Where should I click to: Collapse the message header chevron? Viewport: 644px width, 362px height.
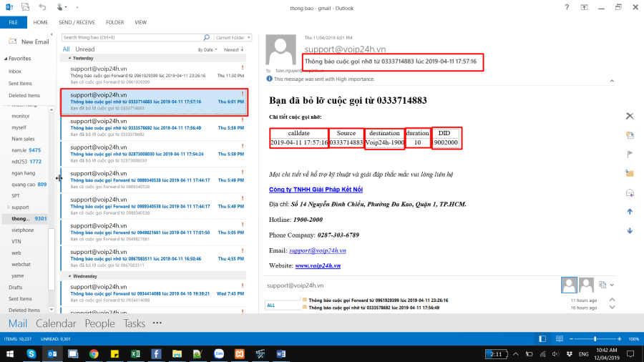point(612,81)
